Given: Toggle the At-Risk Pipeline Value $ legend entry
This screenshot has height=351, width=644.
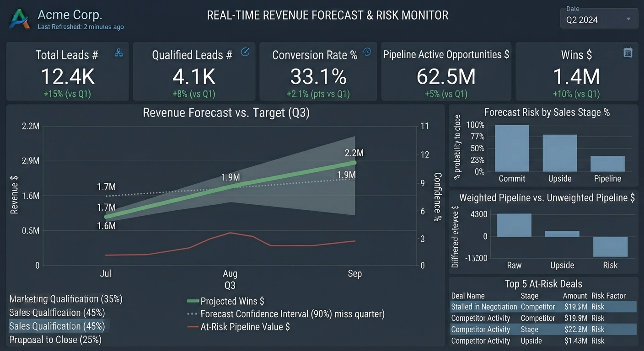Looking at the screenshot, I should (238, 327).
